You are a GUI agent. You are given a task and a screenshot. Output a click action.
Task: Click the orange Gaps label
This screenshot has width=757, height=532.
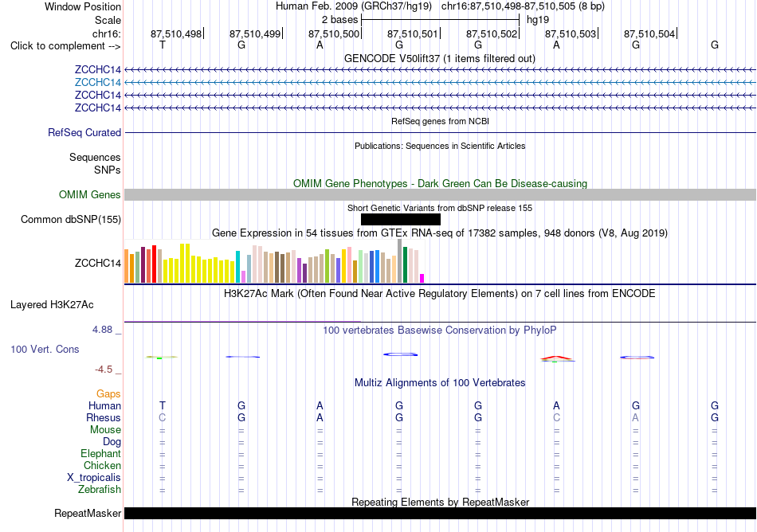pyautogui.click(x=108, y=394)
